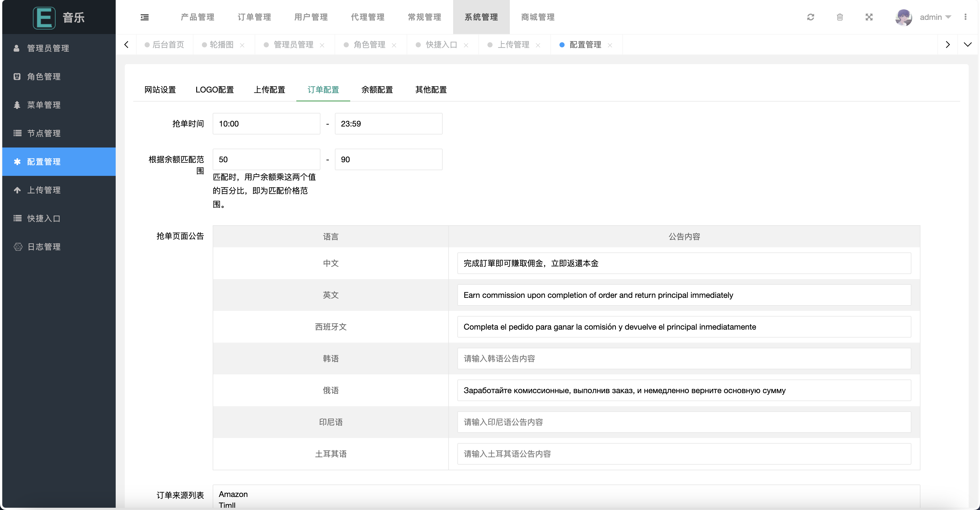Click the 上传管理 upload arrow icon
The image size is (980, 510).
tap(17, 190)
